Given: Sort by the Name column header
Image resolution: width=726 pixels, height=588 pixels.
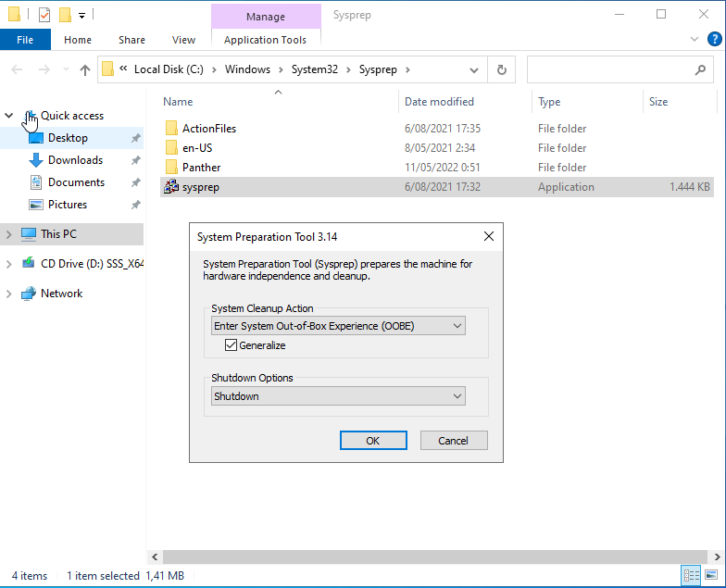Looking at the screenshot, I should point(278,102).
